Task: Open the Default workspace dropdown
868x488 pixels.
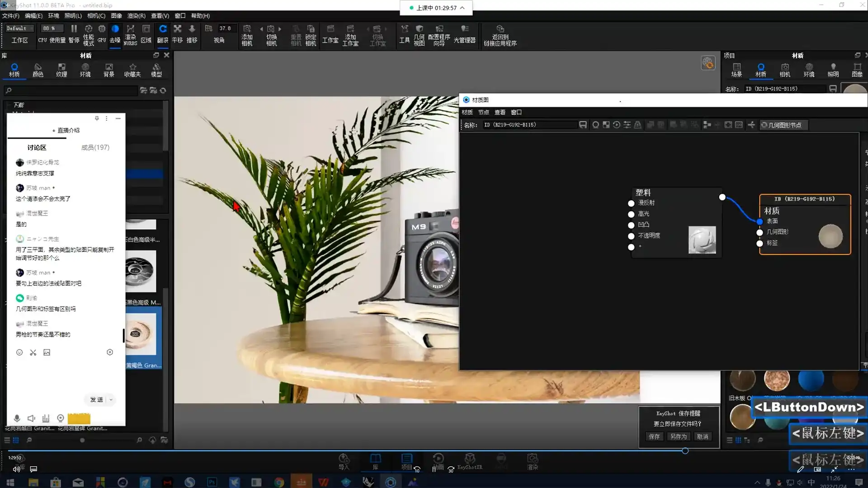Action: coord(20,28)
